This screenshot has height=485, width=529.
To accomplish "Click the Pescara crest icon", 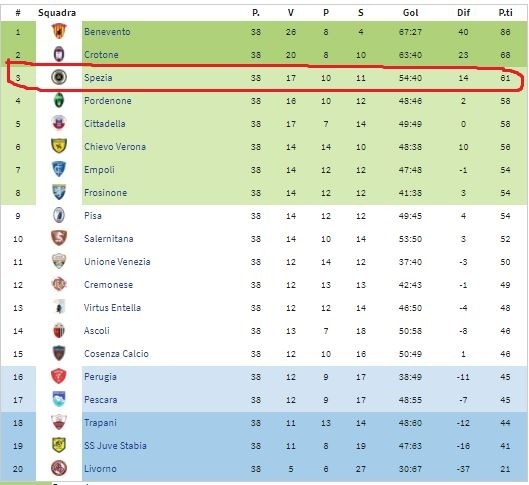I will click(59, 399).
